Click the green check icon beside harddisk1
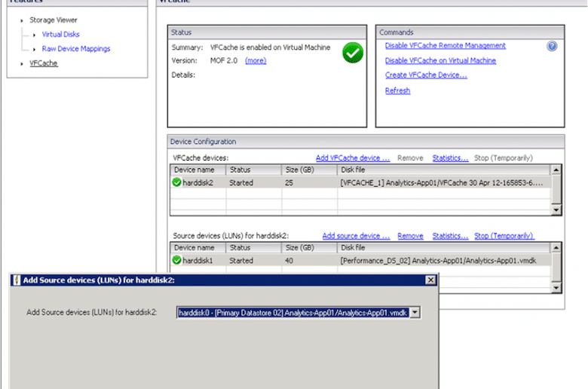The height and width of the screenshot is (389, 588). (176, 260)
